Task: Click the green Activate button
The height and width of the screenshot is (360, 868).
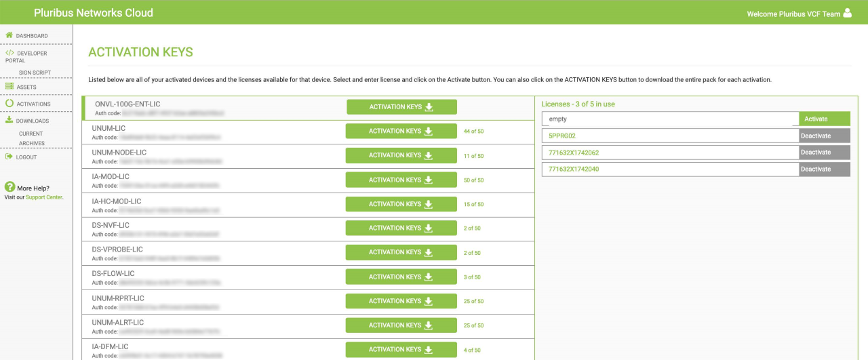Action: point(825,119)
